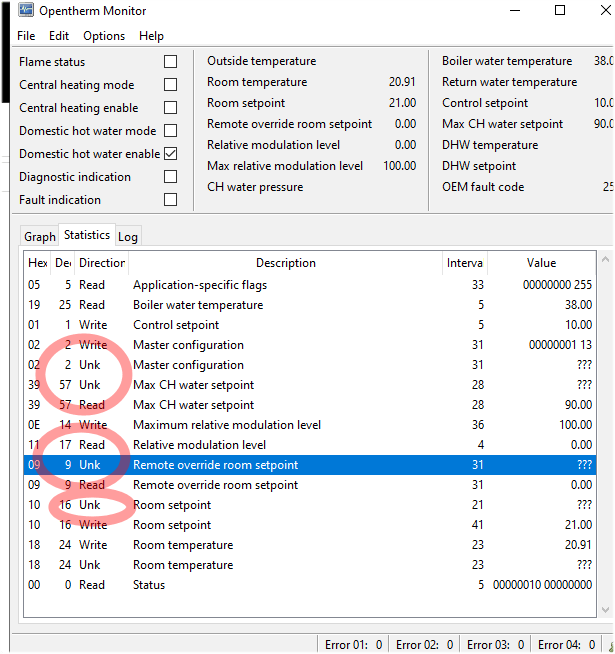
Task: Click Error 01 counter in status bar
Action: (x=353, y=645)
